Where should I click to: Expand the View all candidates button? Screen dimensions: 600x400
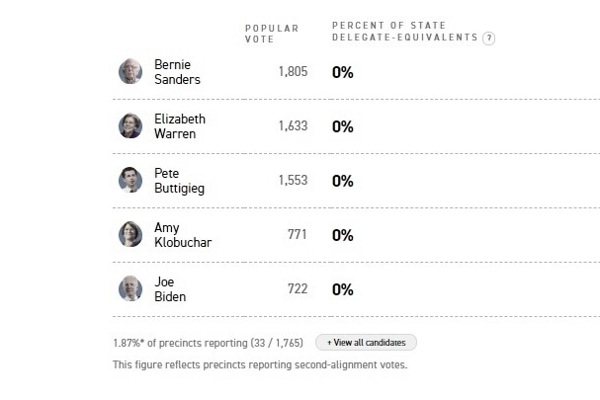click(366, 343)
